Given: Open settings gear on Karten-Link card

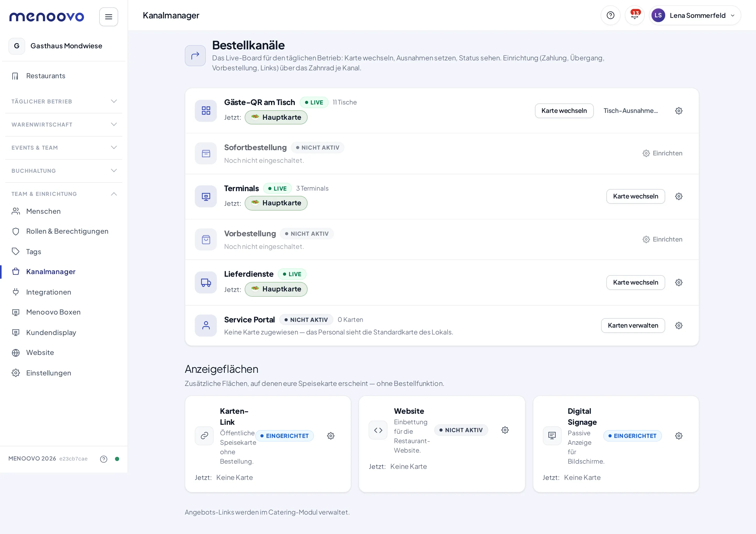Looking at the screenshot, I should (330, 436).
